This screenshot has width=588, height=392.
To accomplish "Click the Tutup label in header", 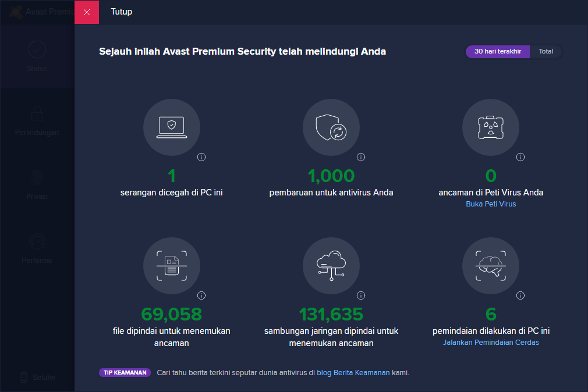I will (122, 12).
